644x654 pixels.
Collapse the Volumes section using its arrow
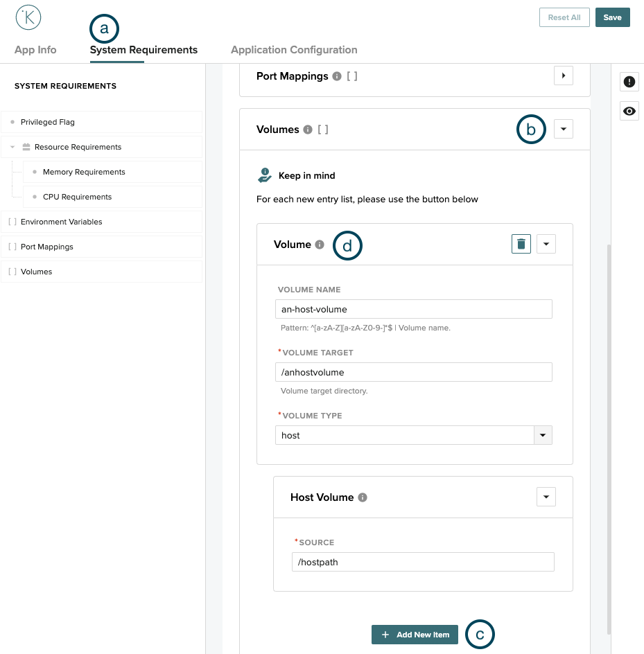[x=563, y=129]
